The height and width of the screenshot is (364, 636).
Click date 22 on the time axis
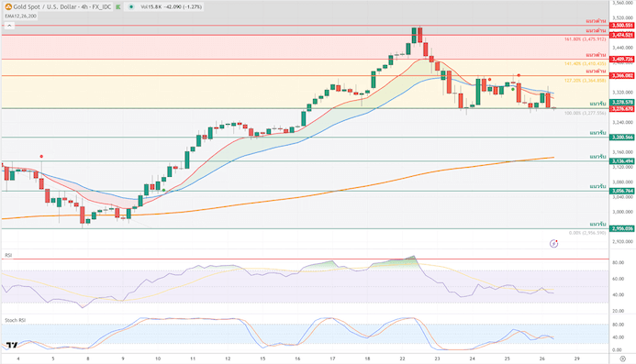[402, 358]
